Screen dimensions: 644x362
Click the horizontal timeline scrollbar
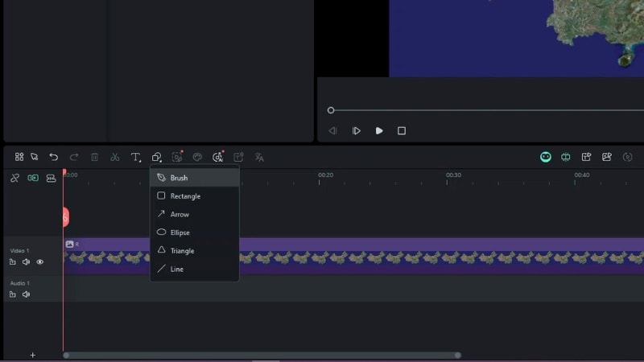[262, 355]
